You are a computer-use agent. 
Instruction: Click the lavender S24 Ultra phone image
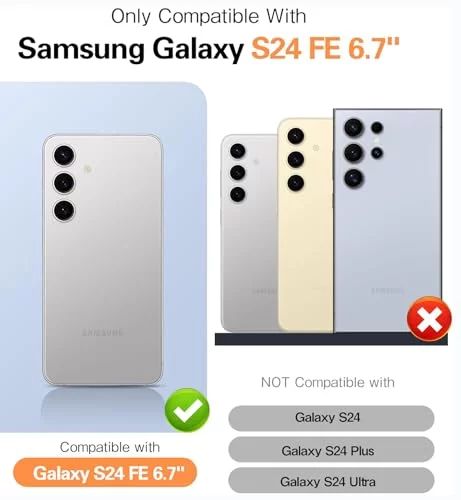point(388,220)
